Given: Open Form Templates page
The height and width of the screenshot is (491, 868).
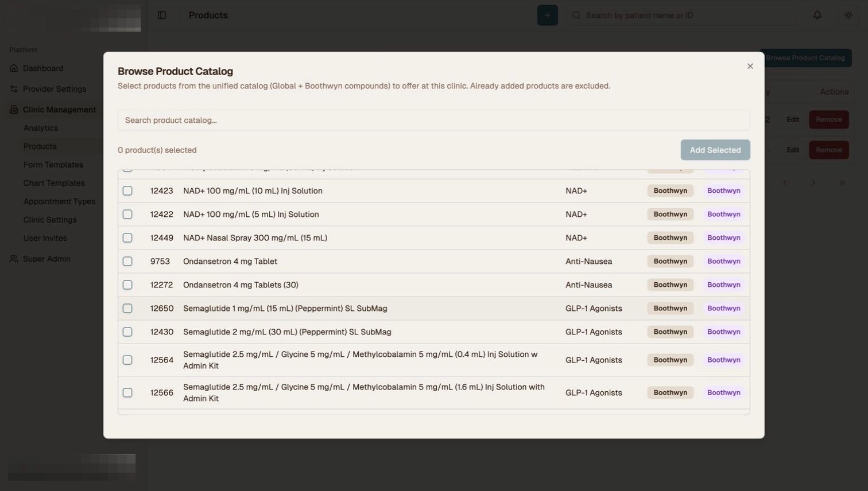Looking at the screenshot, I should point(53,165).
